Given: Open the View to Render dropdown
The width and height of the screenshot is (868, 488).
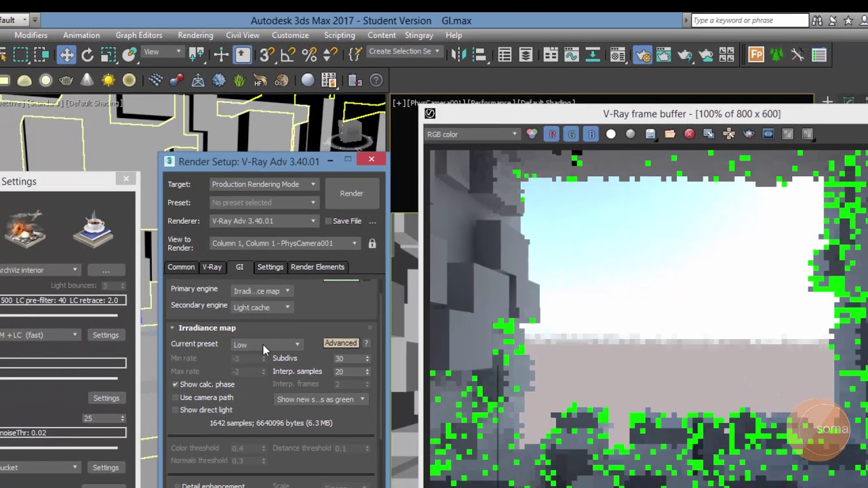Looking at the screenshot, I should click(x=284, y=243).
